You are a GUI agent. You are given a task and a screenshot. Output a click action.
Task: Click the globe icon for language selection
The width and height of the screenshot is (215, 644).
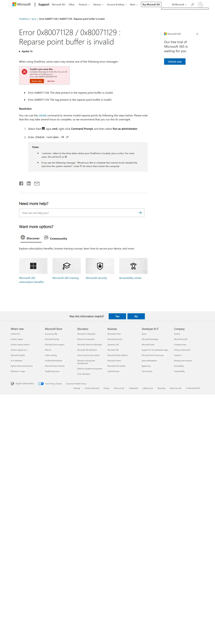(13, 384)
